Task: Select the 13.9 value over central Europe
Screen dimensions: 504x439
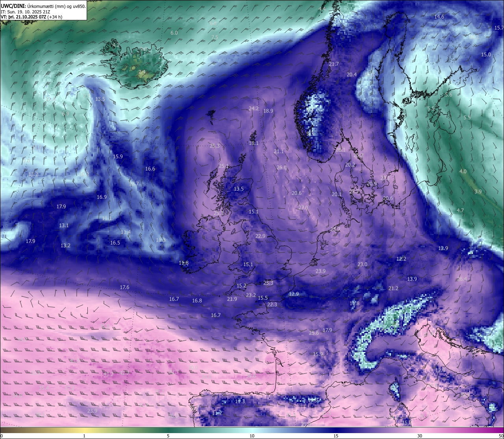Action: [412, 279]
